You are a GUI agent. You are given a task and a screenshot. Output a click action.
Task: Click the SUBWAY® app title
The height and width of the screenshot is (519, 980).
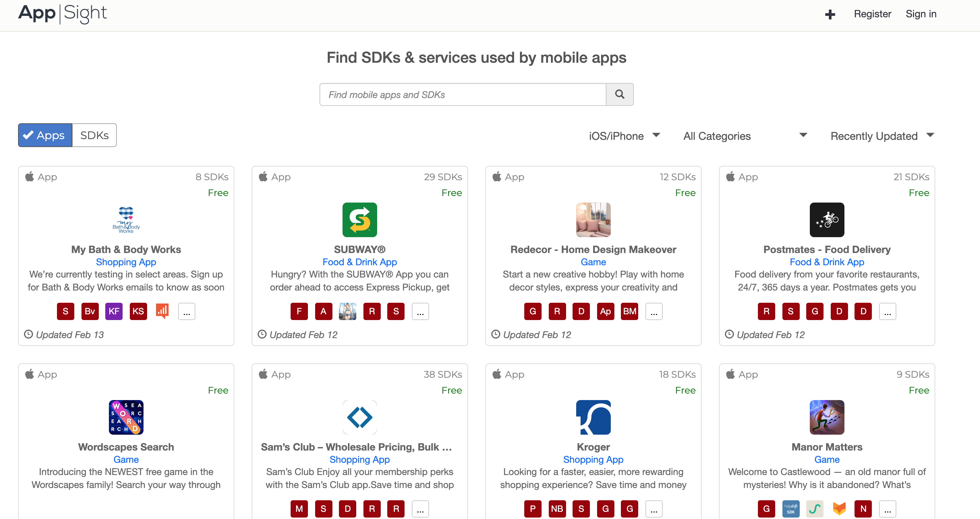point(359,249)
